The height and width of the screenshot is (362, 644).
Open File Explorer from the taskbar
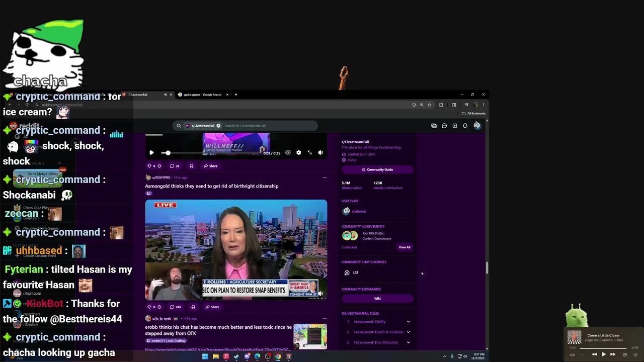(215, 356)
